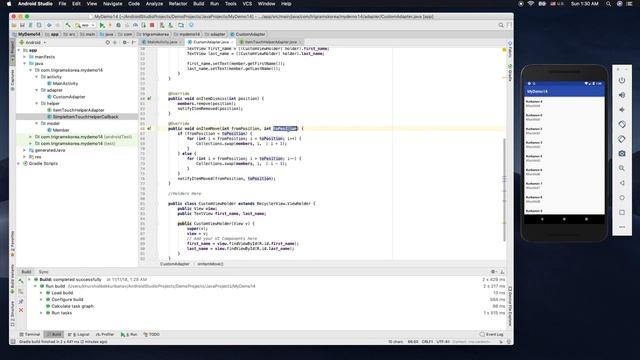Open the Terminal tool window
Viewport: 640px width, 360px height.
coord(29,334)
